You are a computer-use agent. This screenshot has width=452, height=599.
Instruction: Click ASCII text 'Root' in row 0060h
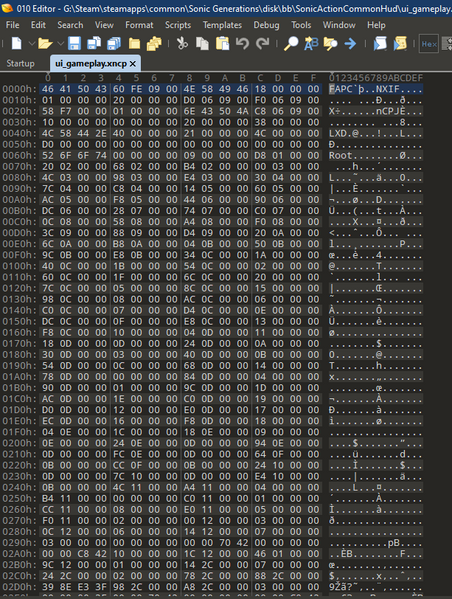(x=340, y=155)
